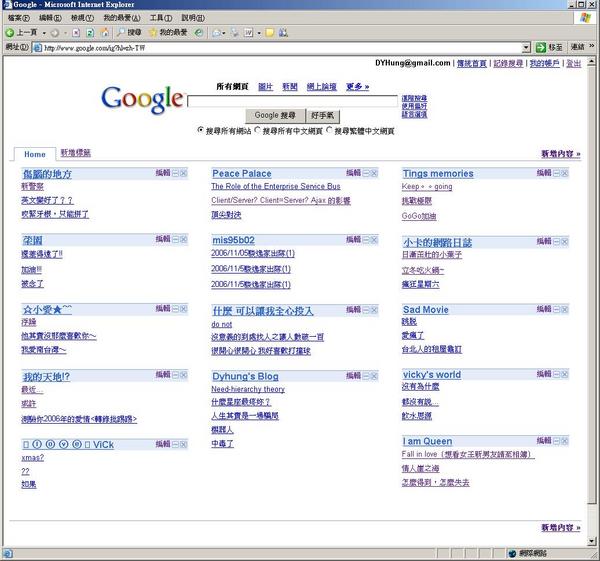Click the green Go (移至) button
Screen dimensions: 600x561
coord(549,47)
